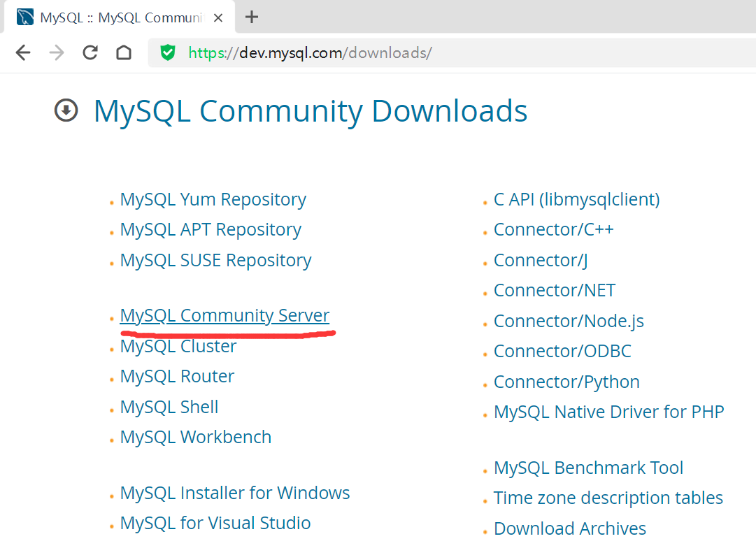
Task: Open Connector/Python link
Action: (x=566, y=382)
